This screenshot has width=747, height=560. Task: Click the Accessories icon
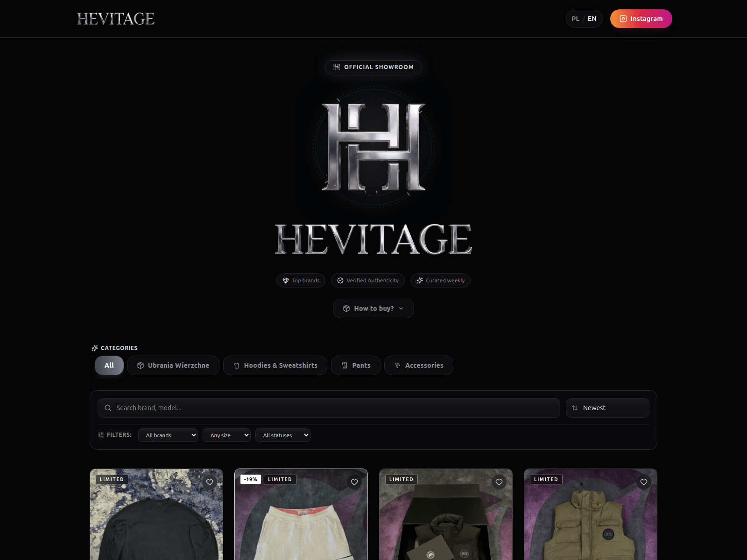point(397,365)
